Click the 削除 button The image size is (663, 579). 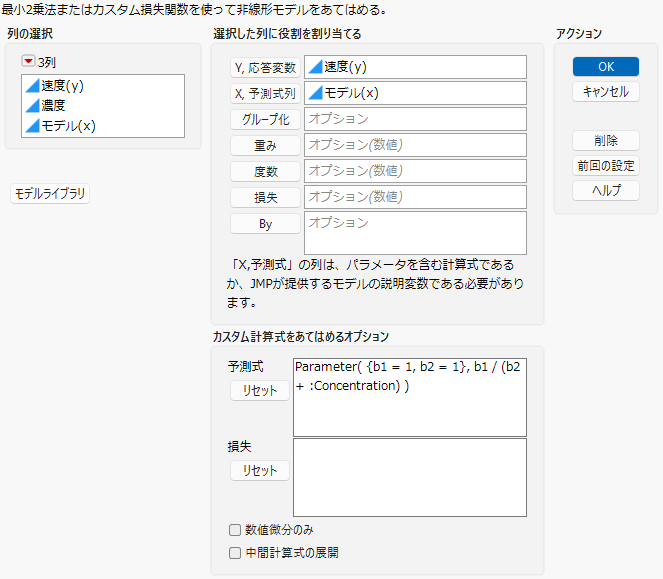click(x=605, y=140)
